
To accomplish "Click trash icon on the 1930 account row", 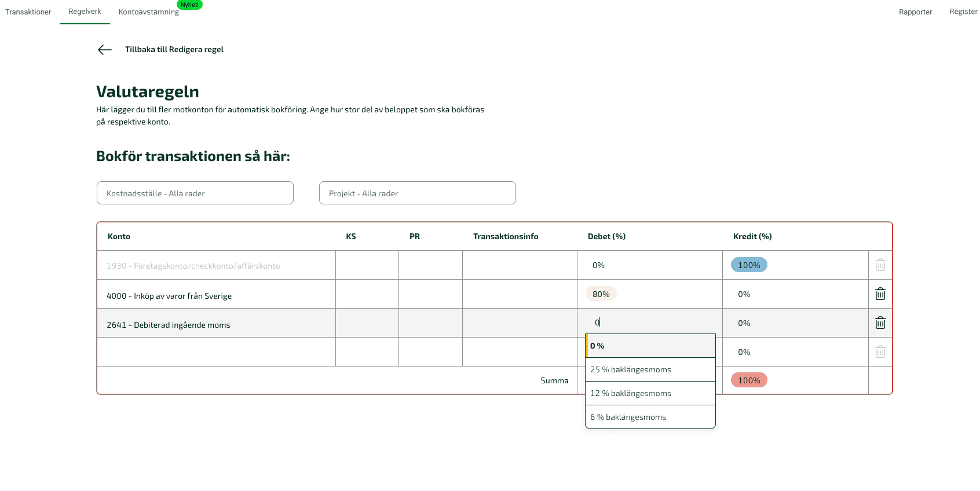I will [x=880, y=265].
